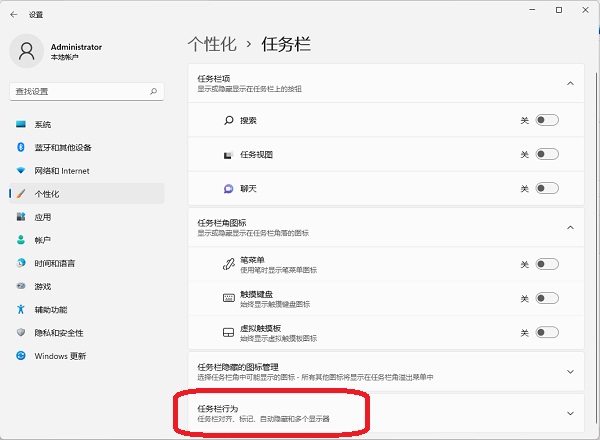The width and height of the screenshot is (600, 440).
Task: Click the 时间和语言 globe icon
Action: pyautogui.click(x=21, y=263)
